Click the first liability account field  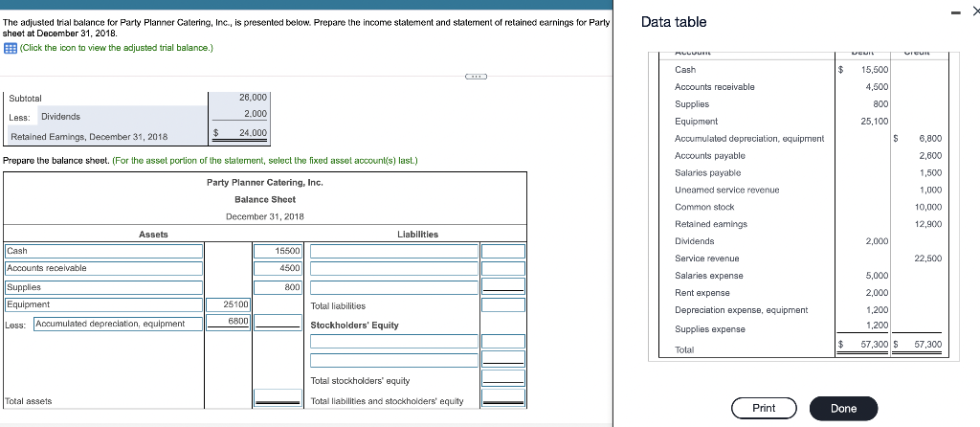pos(393,252)
